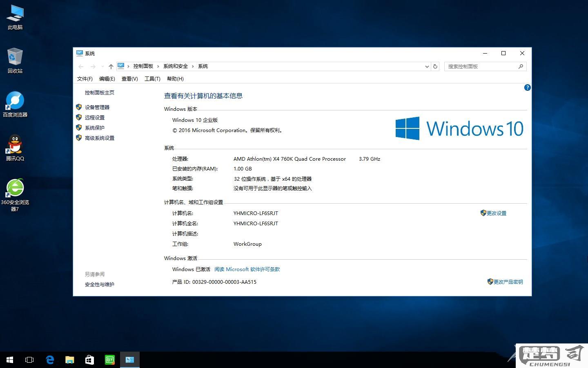This screenshot has height=368, width=588.
Task: Click 更改产品密钥 link
Action: pyautogui.click(x=508, y=282)
